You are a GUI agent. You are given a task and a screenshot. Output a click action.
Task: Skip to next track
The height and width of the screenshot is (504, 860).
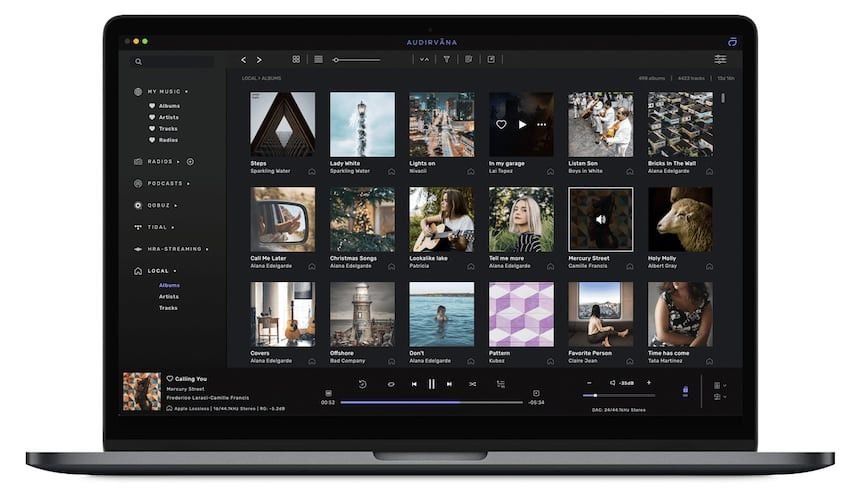tap(449, 384)
